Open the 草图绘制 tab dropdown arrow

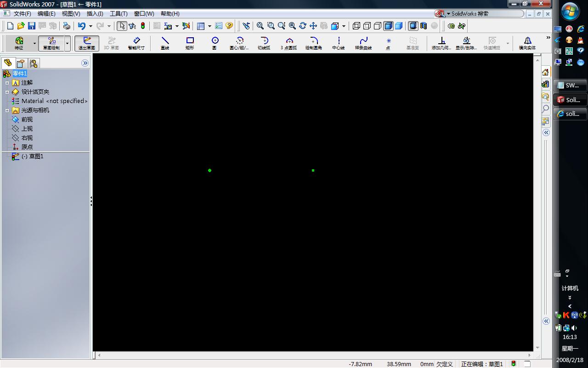pos(68,43)
